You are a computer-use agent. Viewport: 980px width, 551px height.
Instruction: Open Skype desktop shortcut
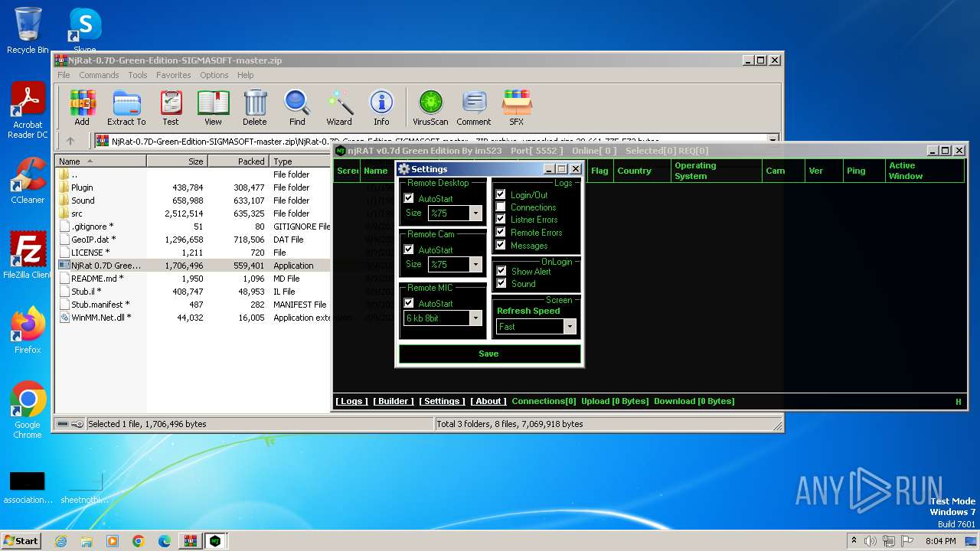[x=84, y=29]
